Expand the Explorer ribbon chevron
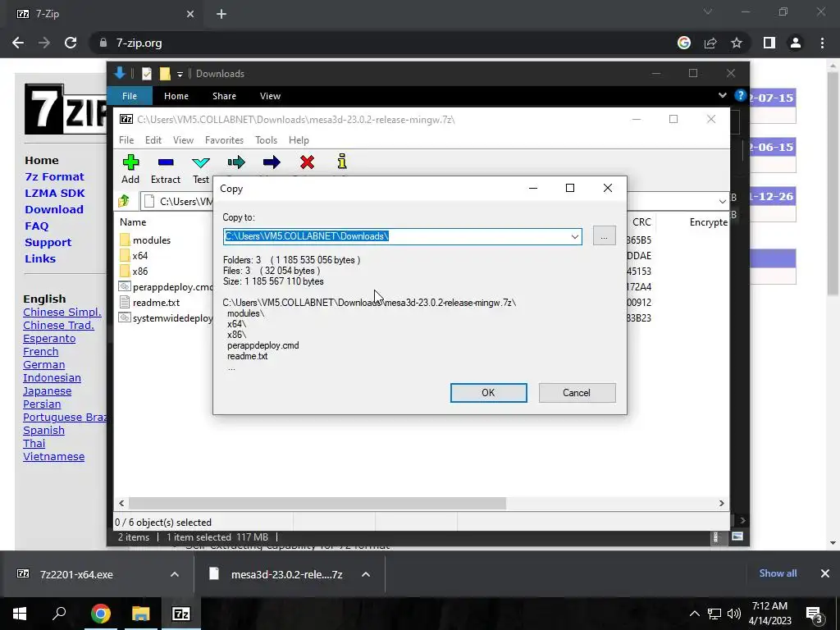Image resolution: width=840 pixels, height=630 pixels. click(x=722, y=95)
